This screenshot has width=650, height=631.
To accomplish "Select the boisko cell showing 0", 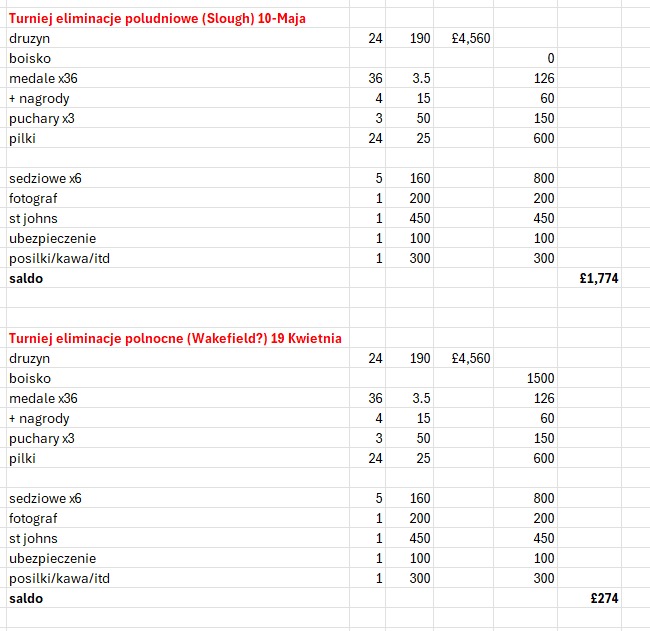I will [x=550, y=59].
